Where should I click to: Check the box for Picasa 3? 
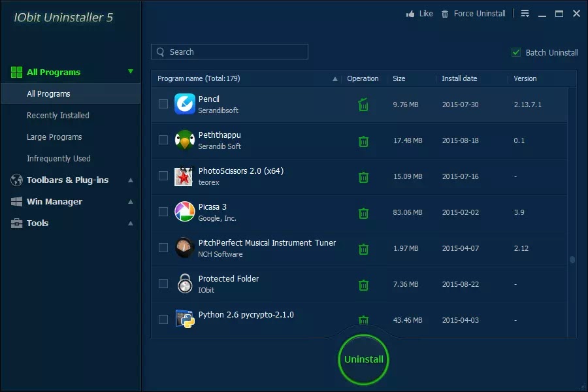163,212
